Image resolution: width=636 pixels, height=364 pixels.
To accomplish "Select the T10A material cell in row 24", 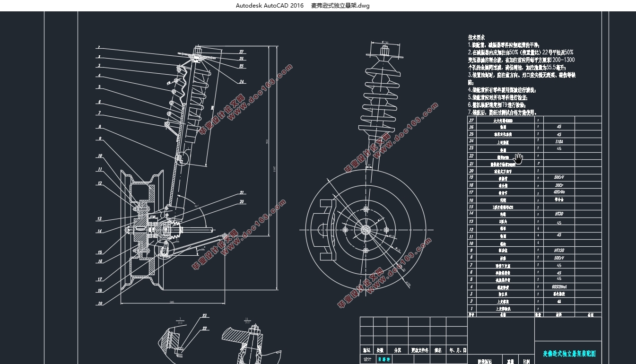I will point(559,141).
